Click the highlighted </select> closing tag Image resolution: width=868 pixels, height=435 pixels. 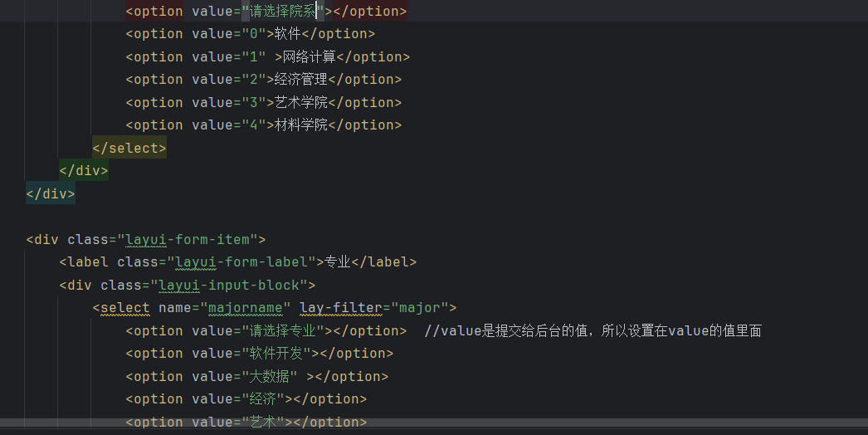pos(129,148)
